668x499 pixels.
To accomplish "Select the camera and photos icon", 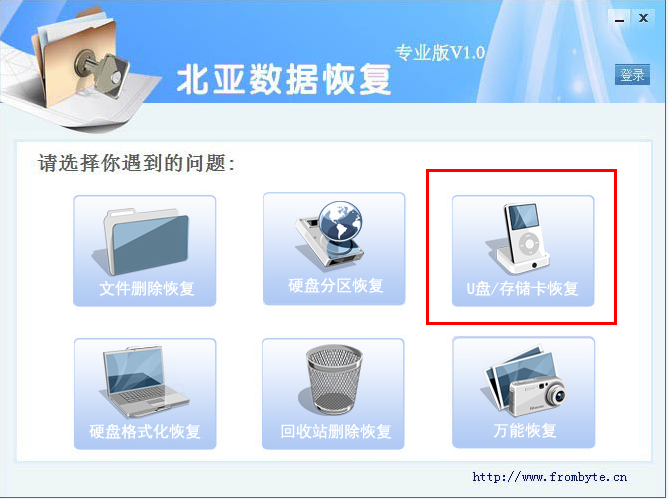I will pyautogui.click(x=524, y=381).
